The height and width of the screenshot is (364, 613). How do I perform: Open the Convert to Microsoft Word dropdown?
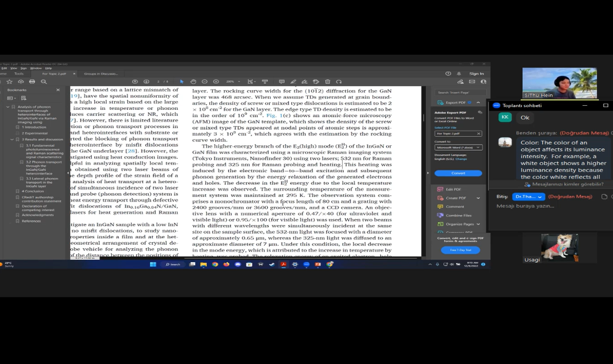point(458,147)
